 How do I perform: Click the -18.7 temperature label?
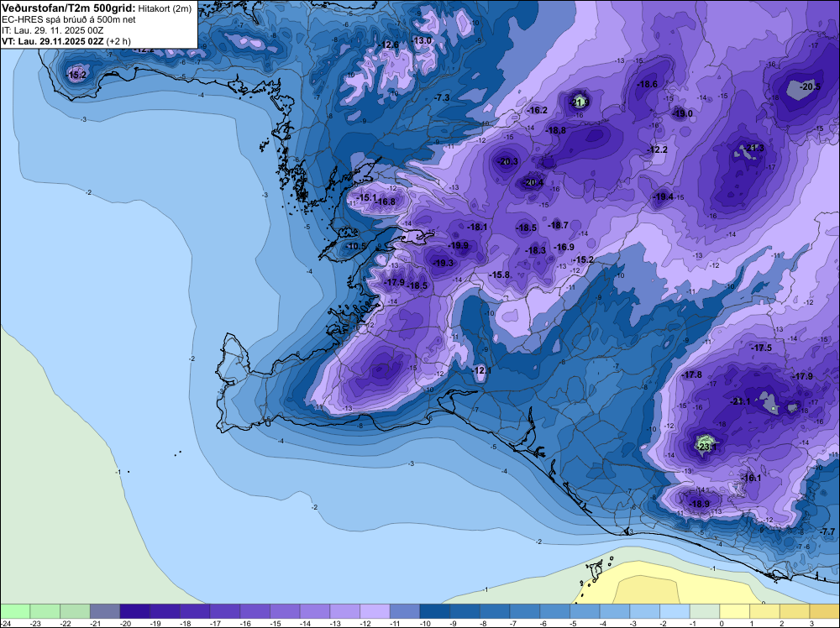pos(559,225)
